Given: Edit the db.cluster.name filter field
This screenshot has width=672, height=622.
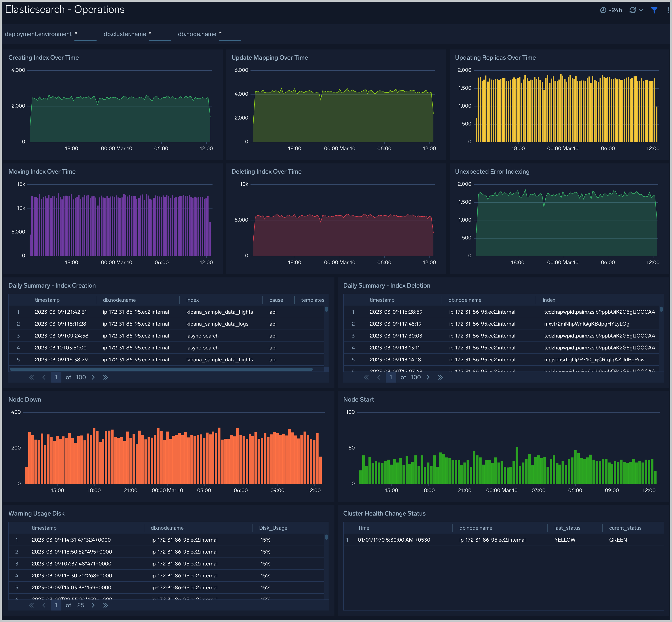Looking at the screenshot, I should [159, 34].
